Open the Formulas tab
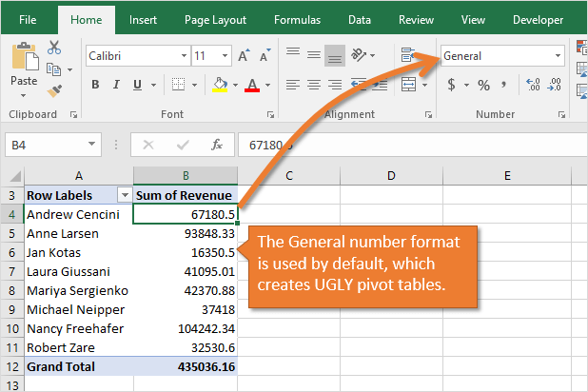The image size is (588, 392). point(297,19)
